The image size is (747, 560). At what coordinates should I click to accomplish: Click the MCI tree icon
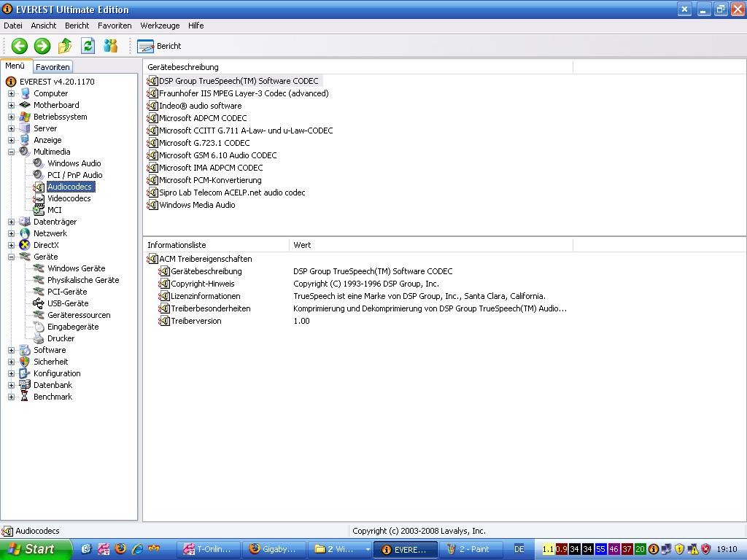point(39,210)
